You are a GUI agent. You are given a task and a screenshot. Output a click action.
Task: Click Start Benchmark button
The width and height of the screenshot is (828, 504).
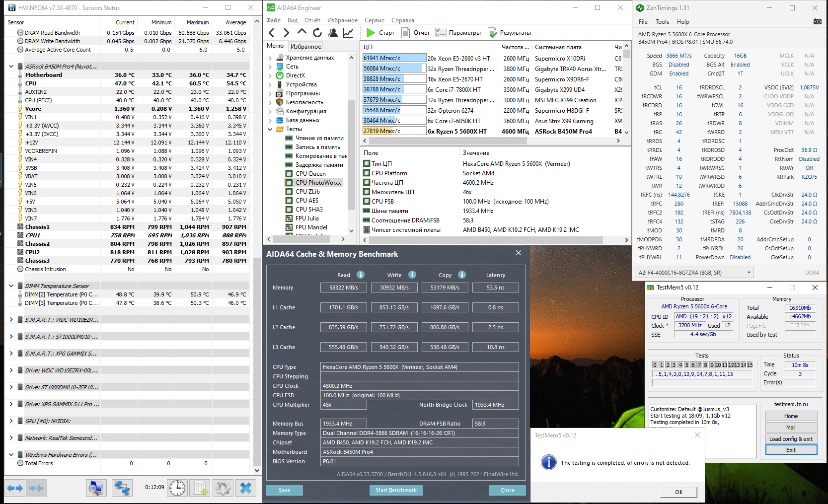tap(396, 490)
